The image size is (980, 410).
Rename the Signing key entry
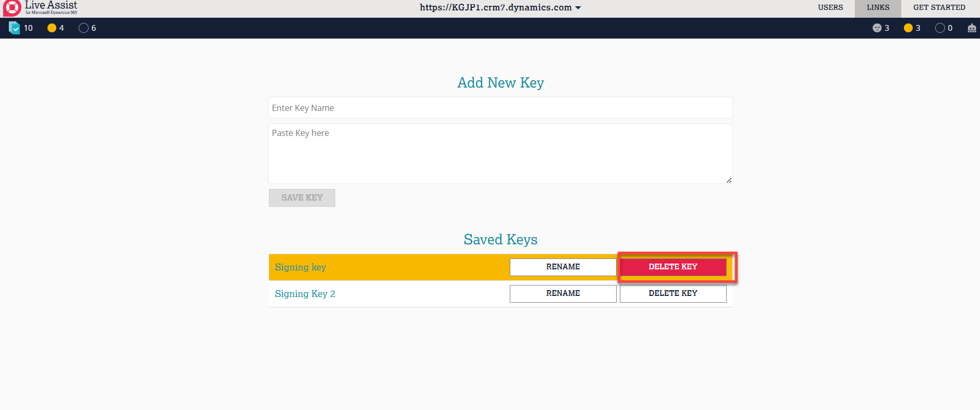[563, 267]
